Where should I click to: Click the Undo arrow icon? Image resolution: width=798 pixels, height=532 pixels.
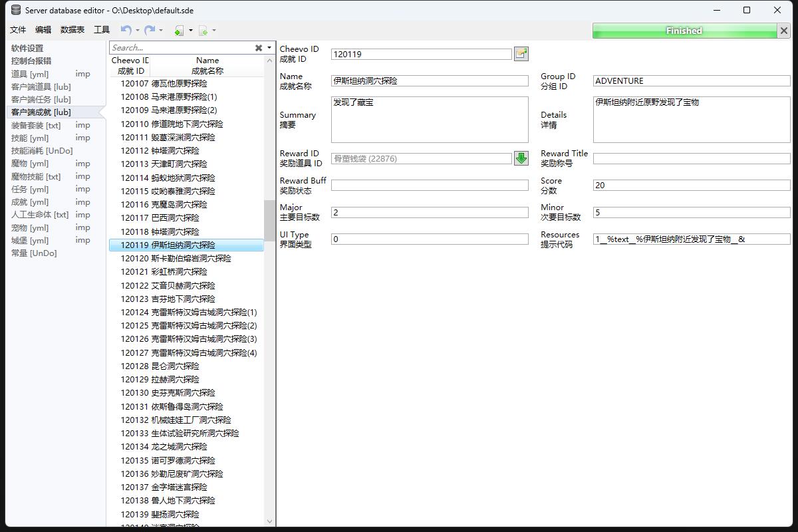pos(126,30)
